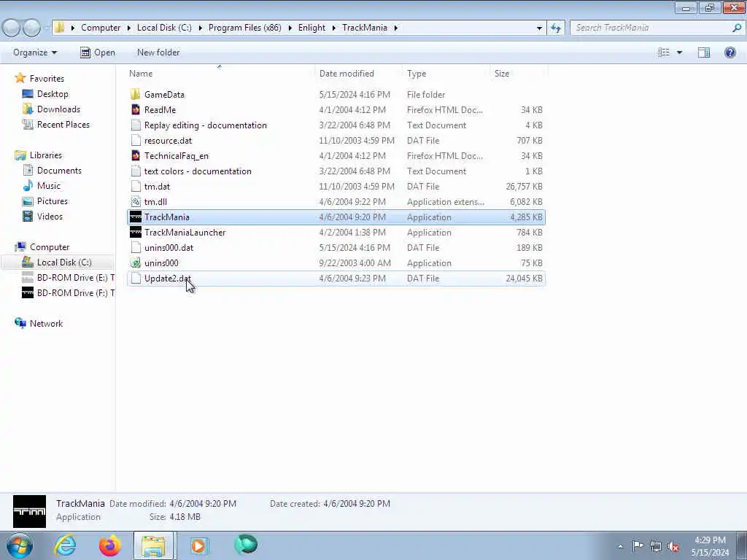Select BD-ROM Drive (E:) in navigation pane
747x560 pixels.
[68, 278]
